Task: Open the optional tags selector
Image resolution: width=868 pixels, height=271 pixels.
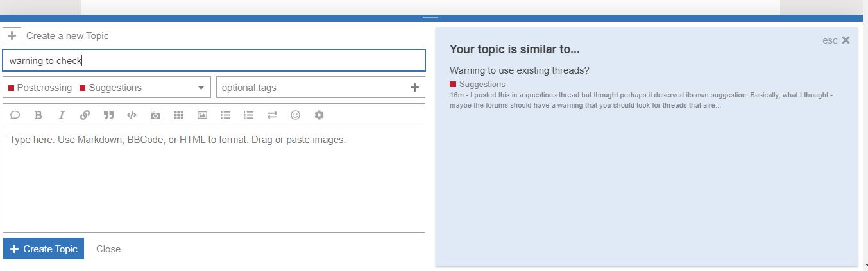Action: (x=321, y=87)
